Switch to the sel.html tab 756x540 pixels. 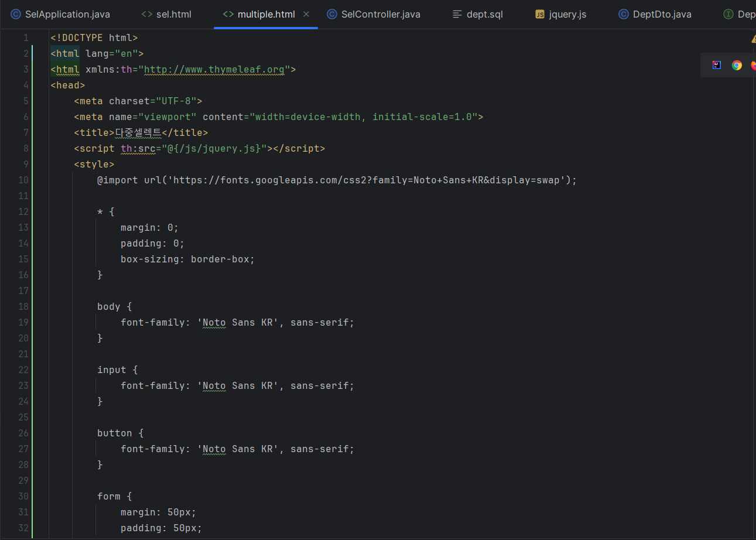[x=166, y=14]
